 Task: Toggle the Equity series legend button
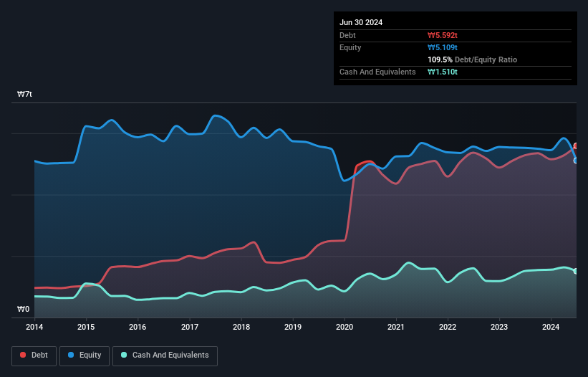tap(85, 355)
